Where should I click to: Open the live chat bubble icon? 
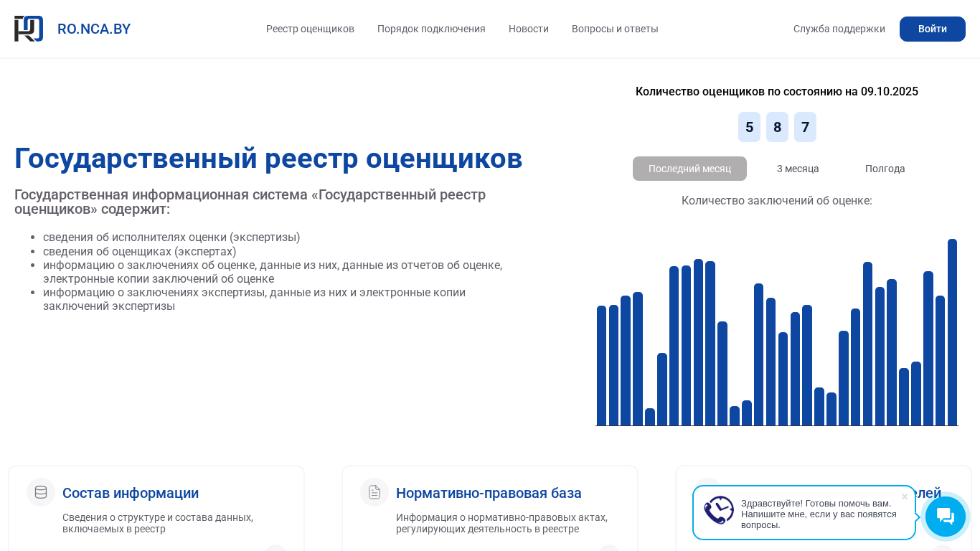[x=945, y=517]
